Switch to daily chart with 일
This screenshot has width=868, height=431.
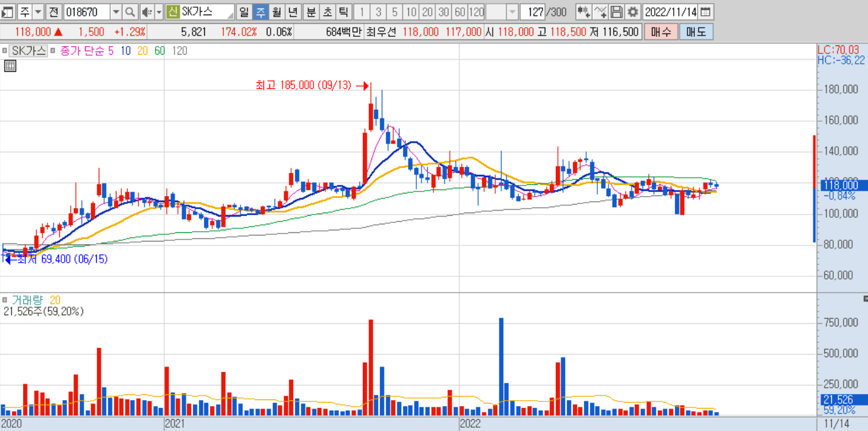244,12
